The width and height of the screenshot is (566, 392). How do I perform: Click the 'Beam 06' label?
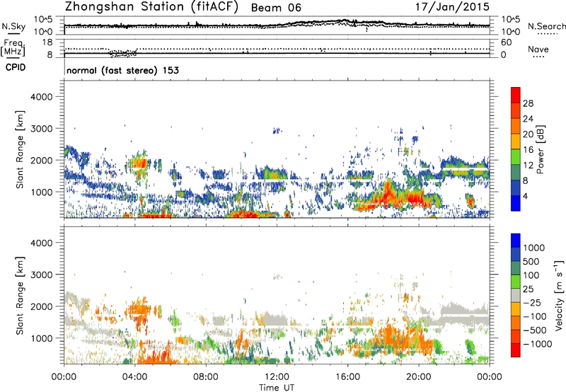(276, 8)
